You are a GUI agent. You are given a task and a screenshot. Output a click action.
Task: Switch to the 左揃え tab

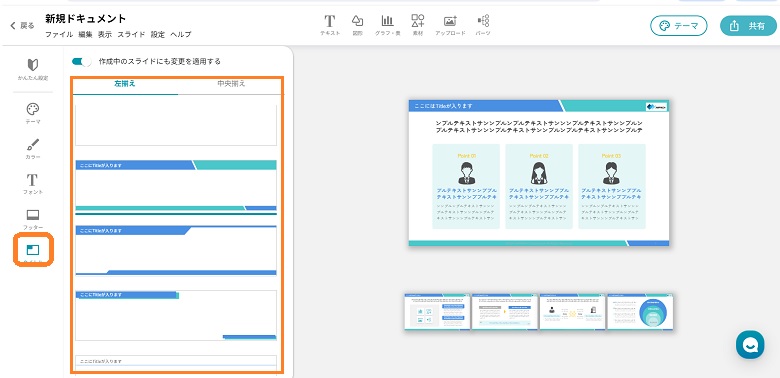125,84
